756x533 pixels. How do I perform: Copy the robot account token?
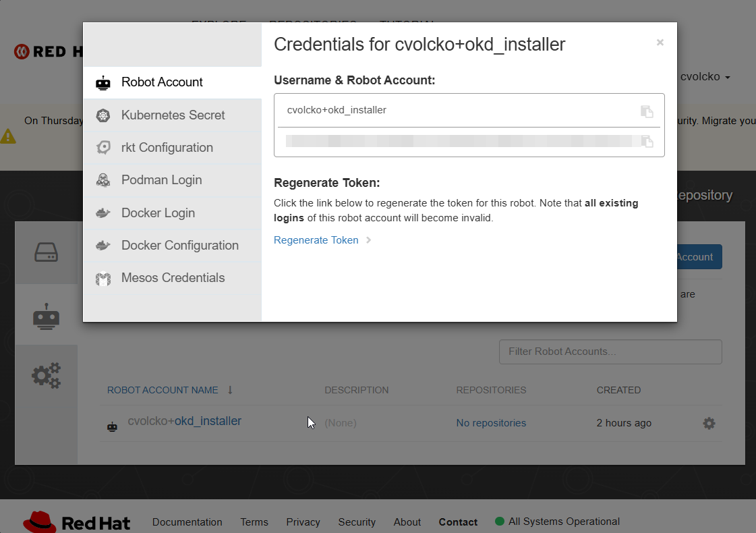647,142
